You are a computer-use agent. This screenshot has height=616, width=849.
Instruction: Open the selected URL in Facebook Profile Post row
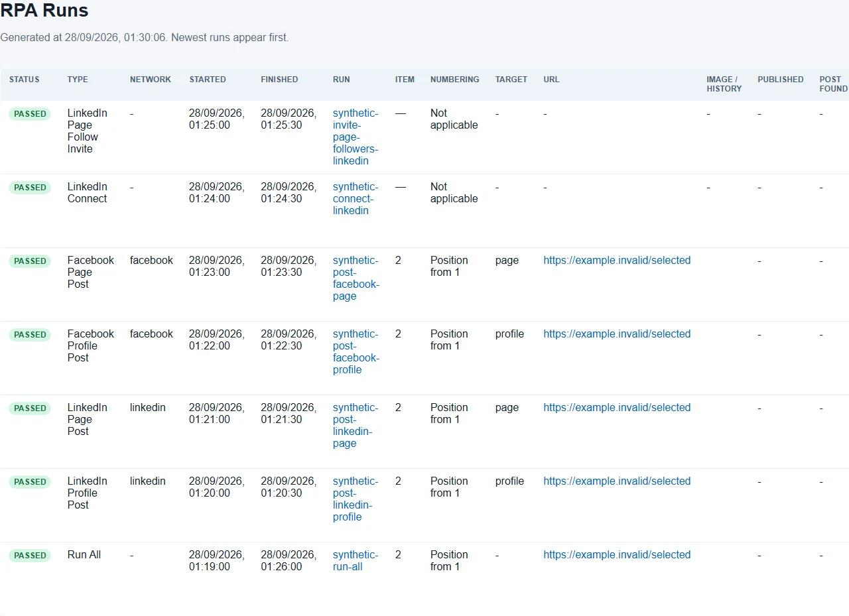617,334
